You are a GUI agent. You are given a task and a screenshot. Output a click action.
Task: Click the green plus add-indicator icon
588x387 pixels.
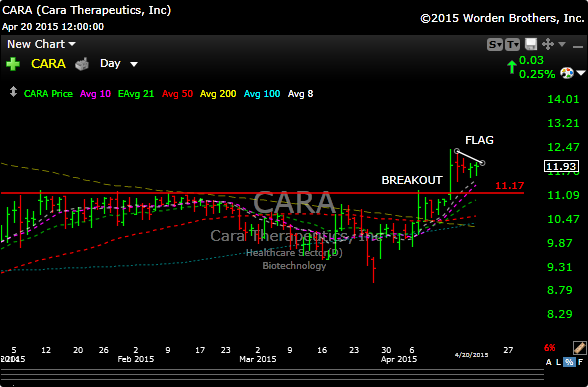(x=13, y=64)
